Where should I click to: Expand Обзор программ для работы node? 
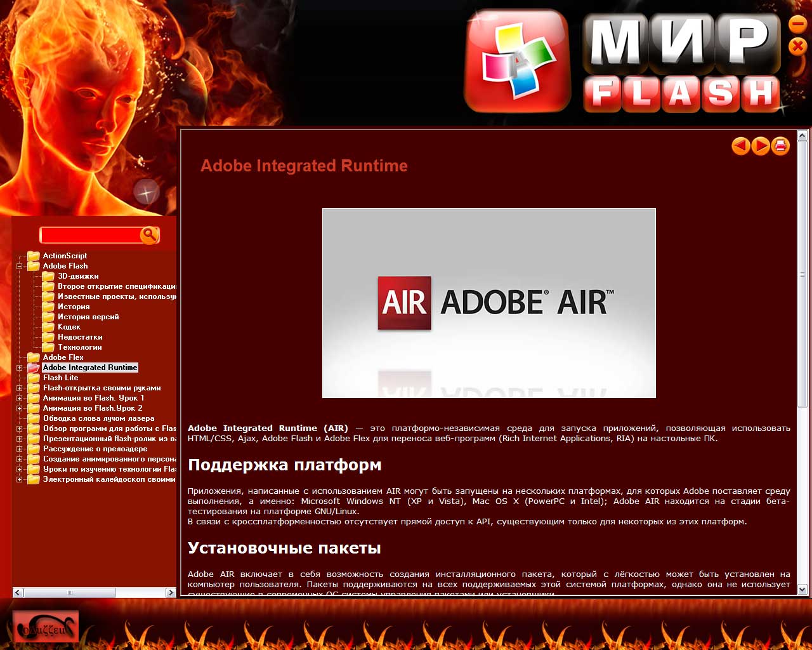pos(20,428)
